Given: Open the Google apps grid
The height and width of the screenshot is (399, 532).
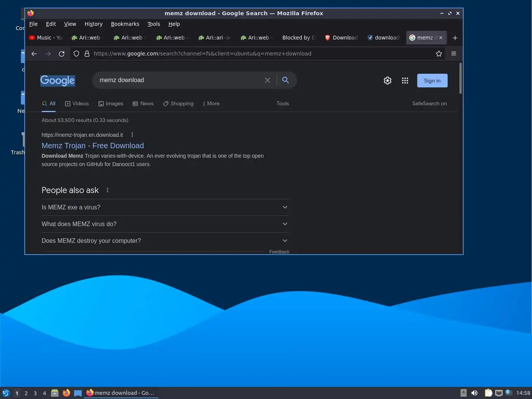Looking at the screenshot, I should point(405,81).
